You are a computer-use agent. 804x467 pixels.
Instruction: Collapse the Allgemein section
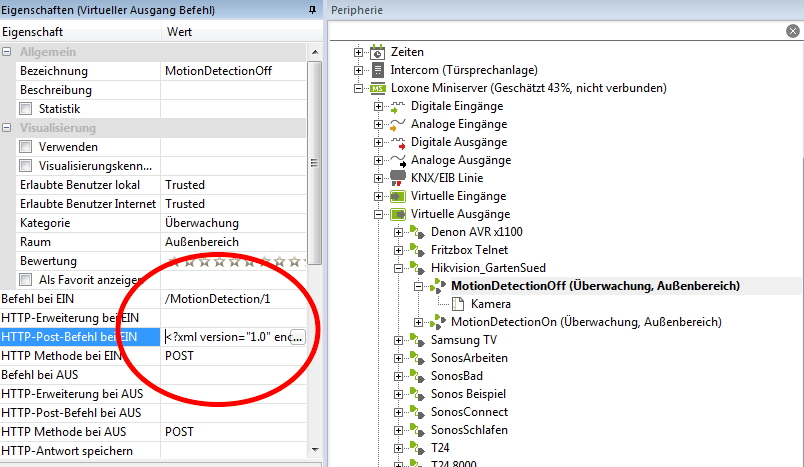(x=7, y=52)
